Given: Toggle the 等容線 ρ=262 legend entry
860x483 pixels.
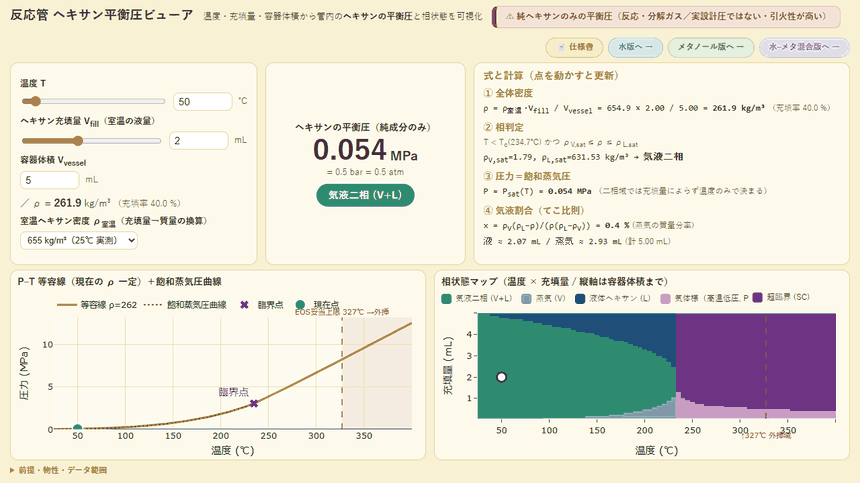Looking at the screenshot, I should (x=97, y=305).
